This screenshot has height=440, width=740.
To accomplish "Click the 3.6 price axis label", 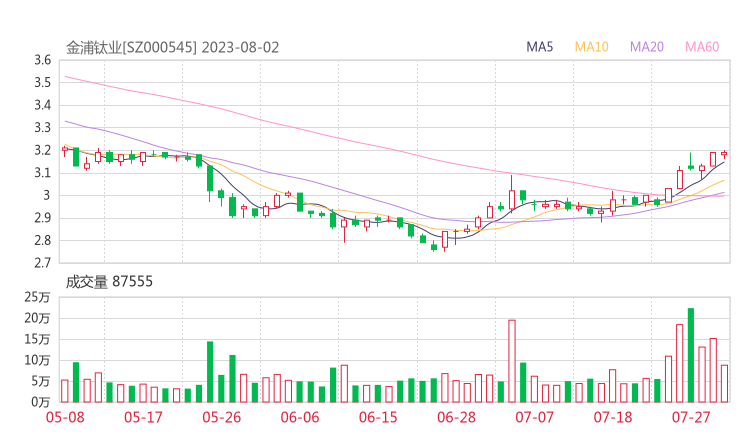I will (x=42, y=60).
